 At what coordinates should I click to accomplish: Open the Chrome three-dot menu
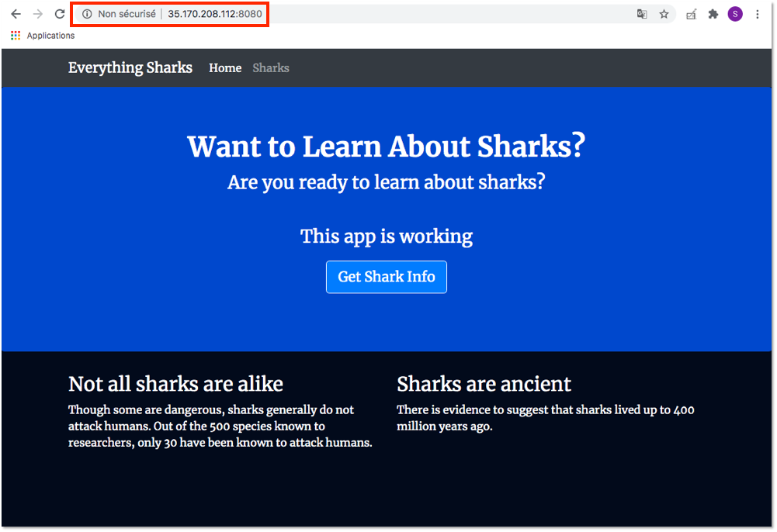pos(757,14)
